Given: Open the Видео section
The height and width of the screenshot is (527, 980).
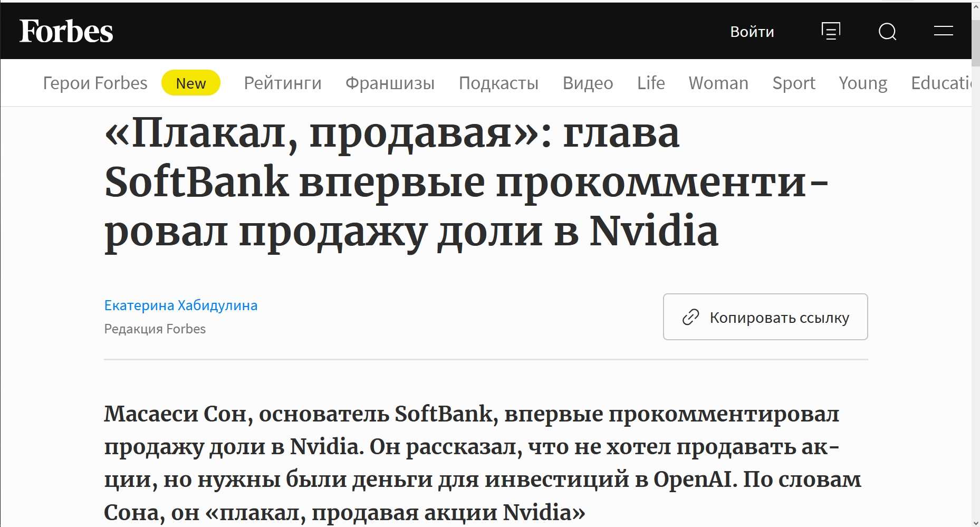Looking at the screenshot, I should point(588,83).
